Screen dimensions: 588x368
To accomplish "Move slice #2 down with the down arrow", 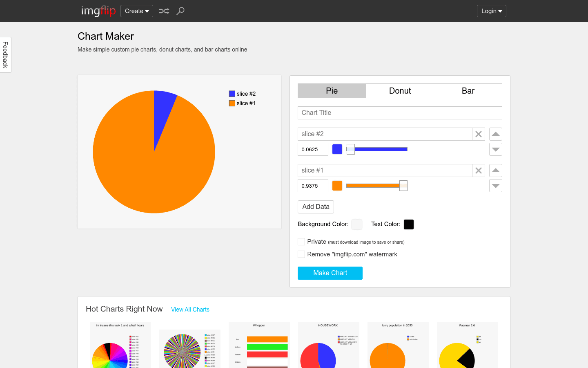I will pos(495,149).
